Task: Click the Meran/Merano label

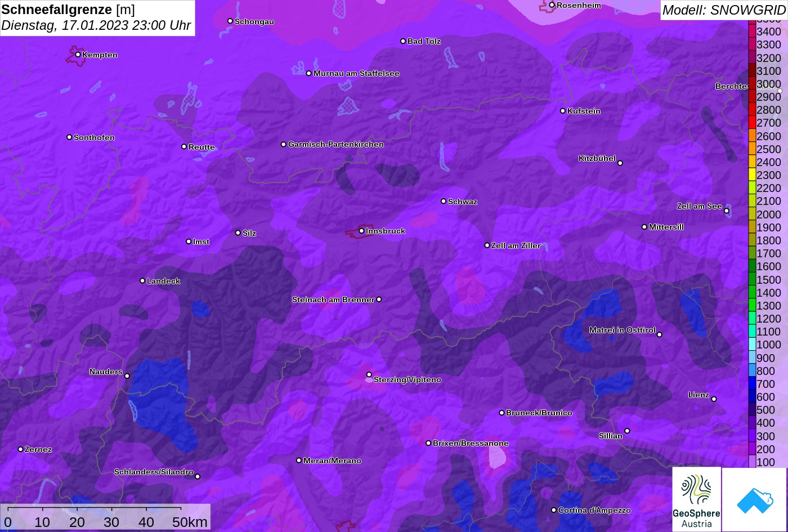Action: 332,461
